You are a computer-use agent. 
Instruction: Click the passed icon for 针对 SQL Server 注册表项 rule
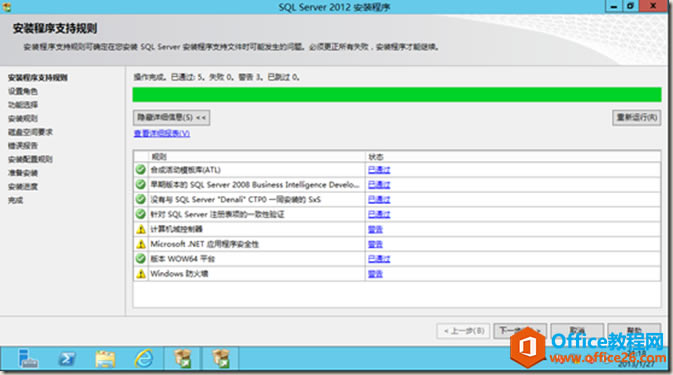(x=141, y=214)
